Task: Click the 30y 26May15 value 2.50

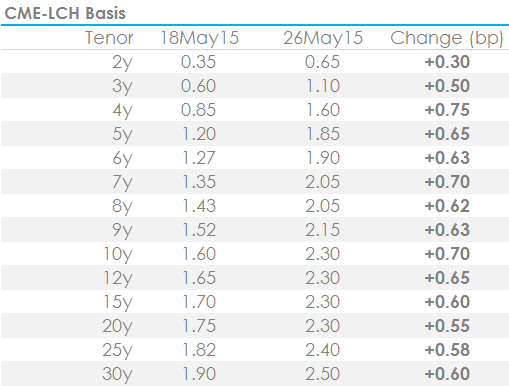Action: click(323, 374)
